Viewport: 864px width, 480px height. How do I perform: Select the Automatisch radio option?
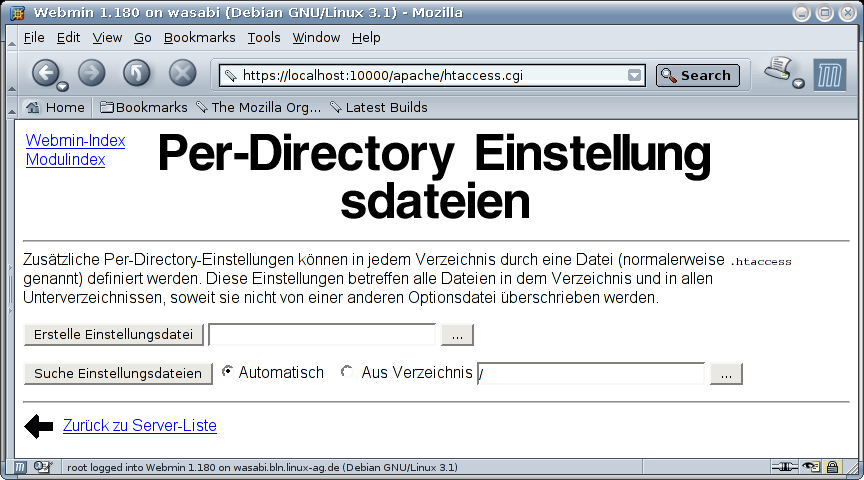point(228,372)
